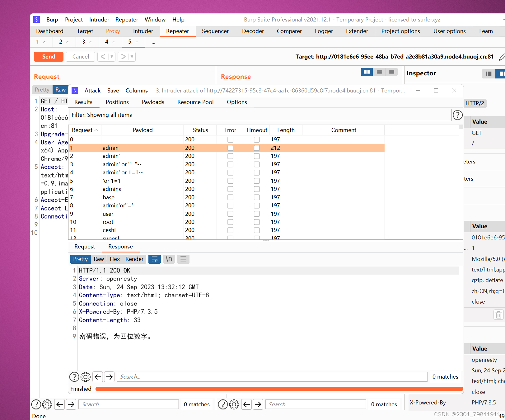This screenshot has width=505, height=420.
Task: Click the help icon beside the Filter bar
Action: 457,115
